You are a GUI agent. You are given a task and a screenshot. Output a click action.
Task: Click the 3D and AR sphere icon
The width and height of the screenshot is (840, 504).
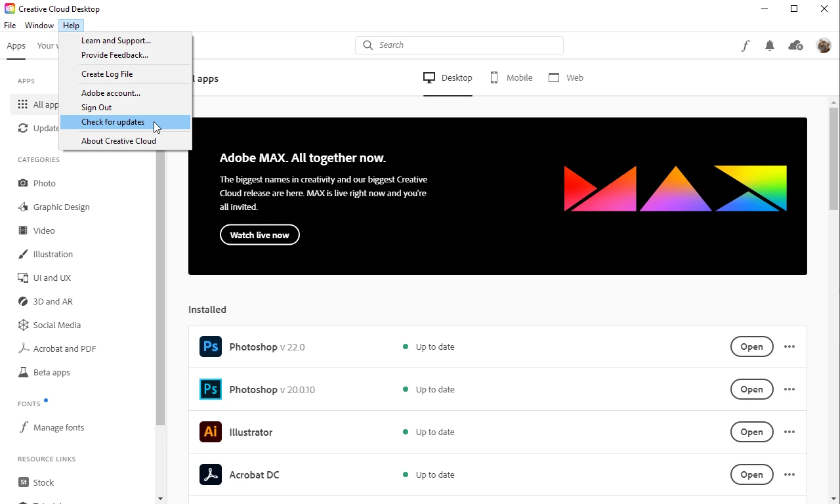(23, 301)
